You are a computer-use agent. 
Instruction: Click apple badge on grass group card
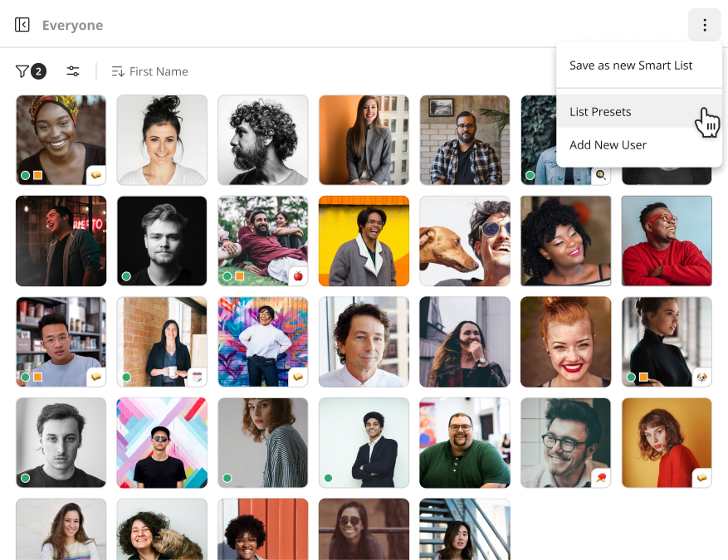point(298,276)
